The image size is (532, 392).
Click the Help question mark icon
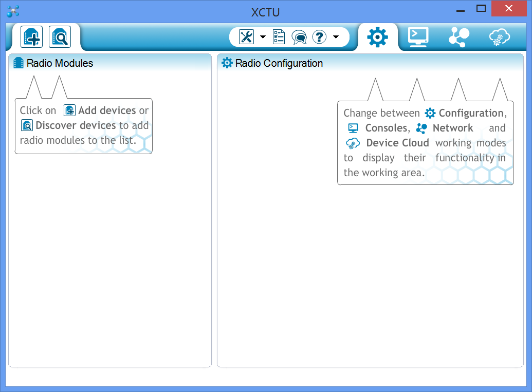[x=320, y=37]
